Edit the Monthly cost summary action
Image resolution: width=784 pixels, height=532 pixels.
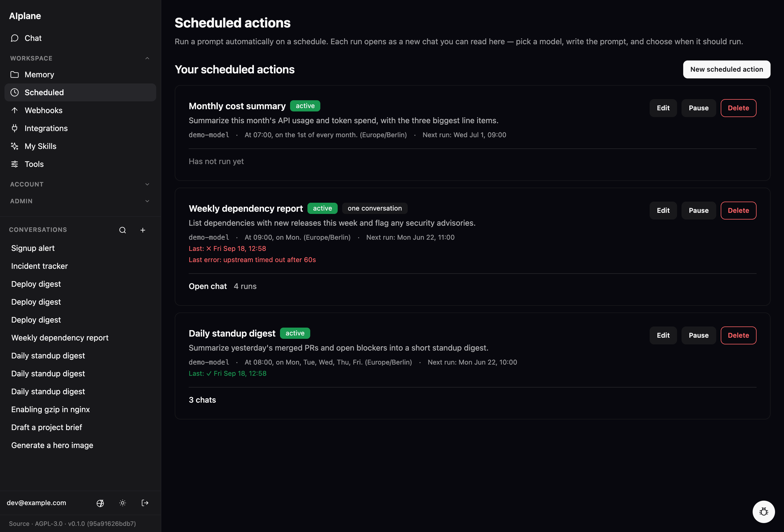663,108
